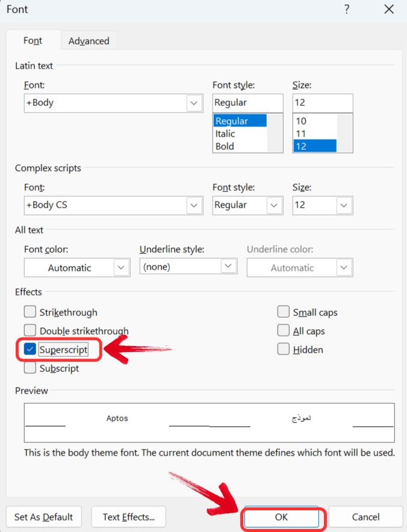The width and height of the screenshot is (407, 532).
Task: Check the Small caps box
Action: (x=283, y=312)
